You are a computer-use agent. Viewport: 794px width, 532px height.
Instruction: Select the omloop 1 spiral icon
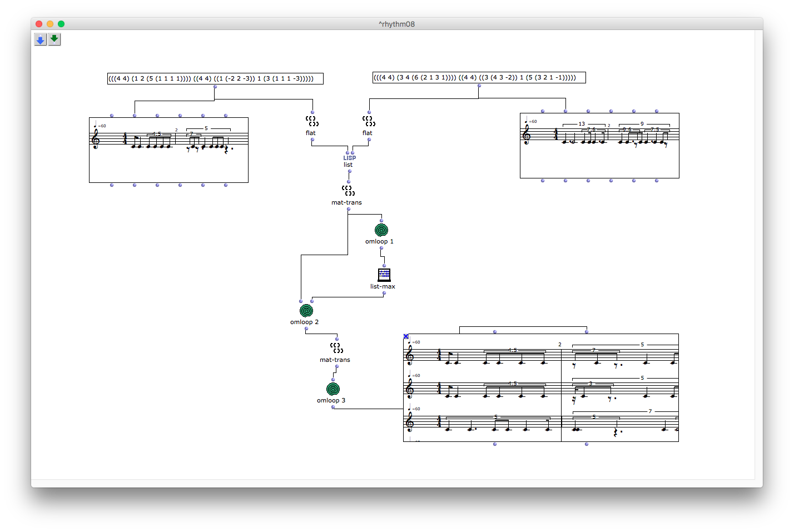coord(381,230)
